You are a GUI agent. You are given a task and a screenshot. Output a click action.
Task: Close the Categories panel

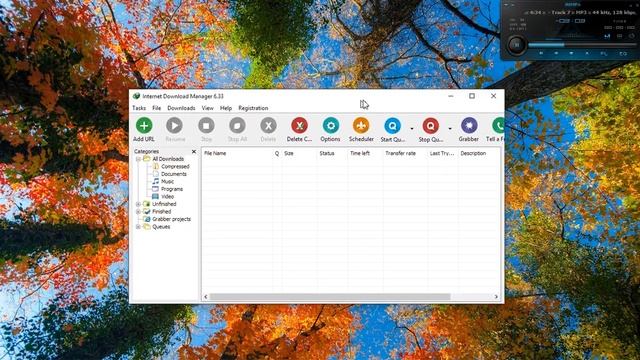click(x=194, y=151)
